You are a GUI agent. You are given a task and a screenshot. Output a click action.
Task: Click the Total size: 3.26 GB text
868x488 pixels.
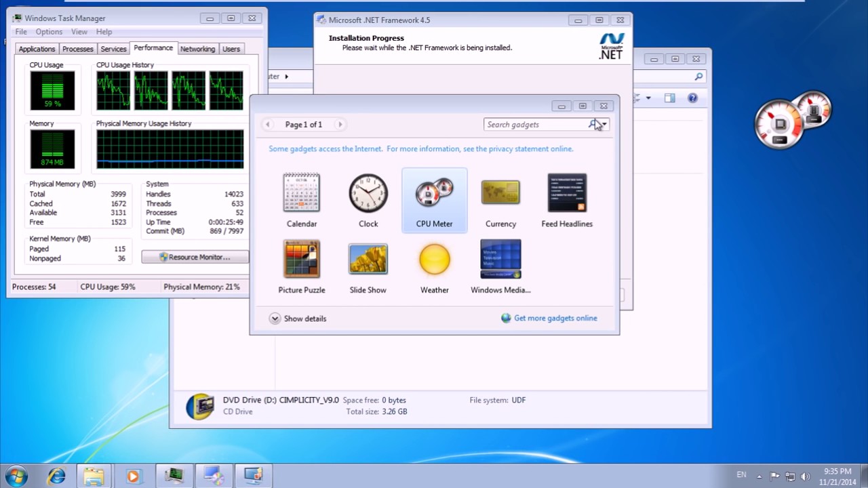tap(376, 411)
